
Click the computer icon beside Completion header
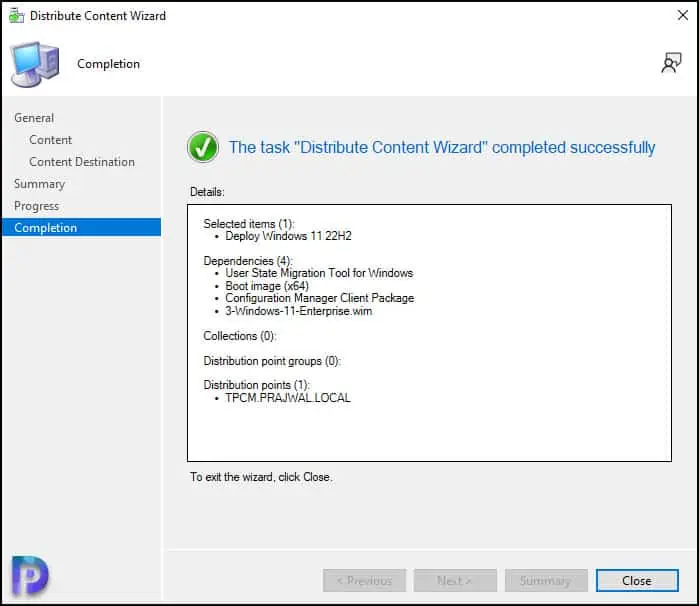35,64
